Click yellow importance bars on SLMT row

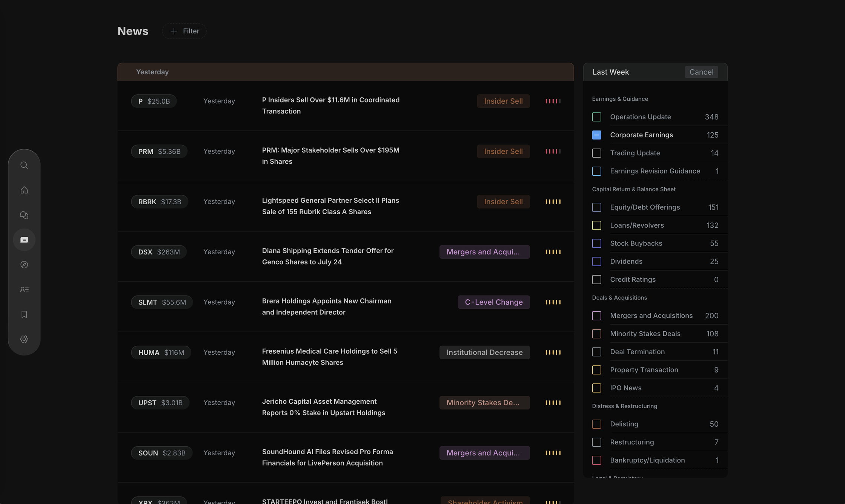[553, 302]
